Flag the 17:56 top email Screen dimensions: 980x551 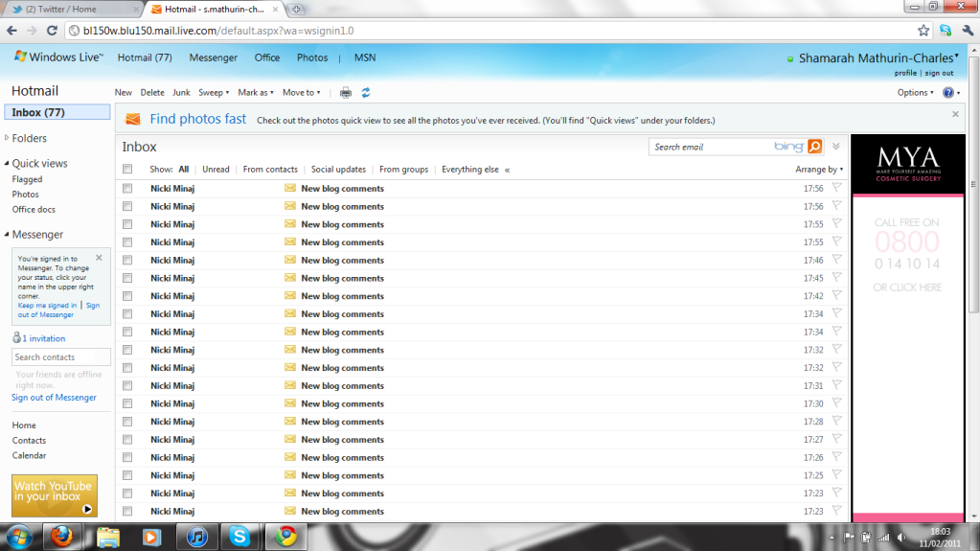(x=837, y=188)
